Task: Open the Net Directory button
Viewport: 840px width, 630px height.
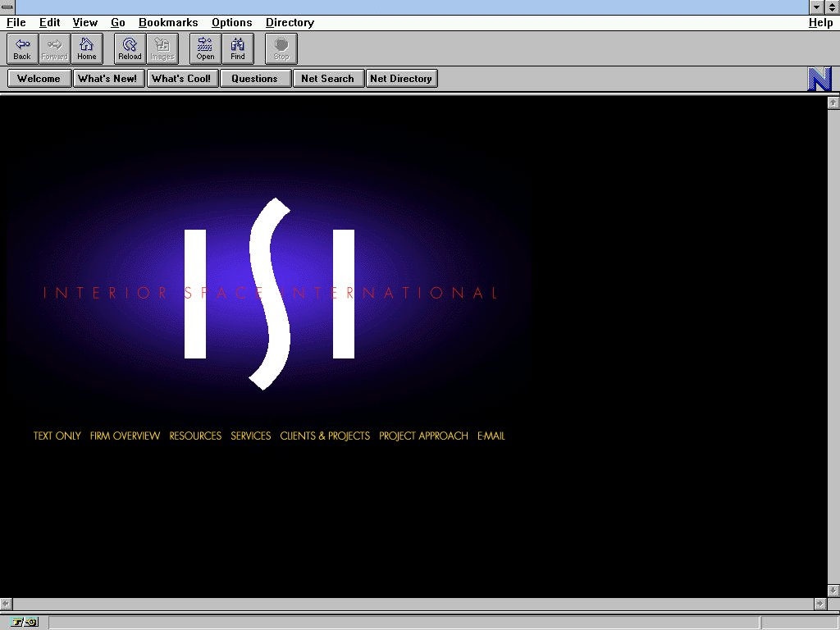Action: [x=401, y=79]
